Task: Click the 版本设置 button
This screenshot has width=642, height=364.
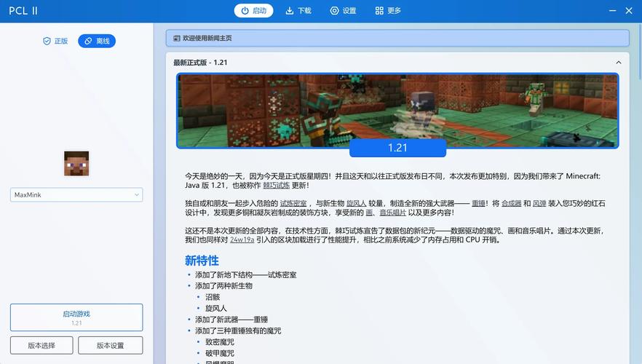Action: point(111,345)
